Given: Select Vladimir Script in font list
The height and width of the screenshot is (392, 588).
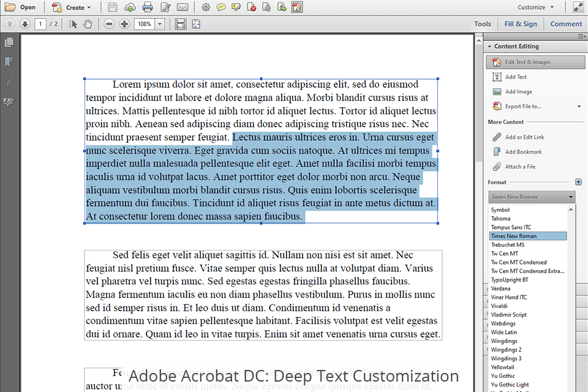Looking at the screenshot, I should 509,315.
